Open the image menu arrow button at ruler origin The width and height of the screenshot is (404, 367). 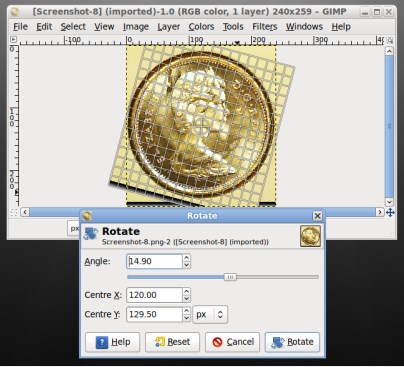[13, 40]
